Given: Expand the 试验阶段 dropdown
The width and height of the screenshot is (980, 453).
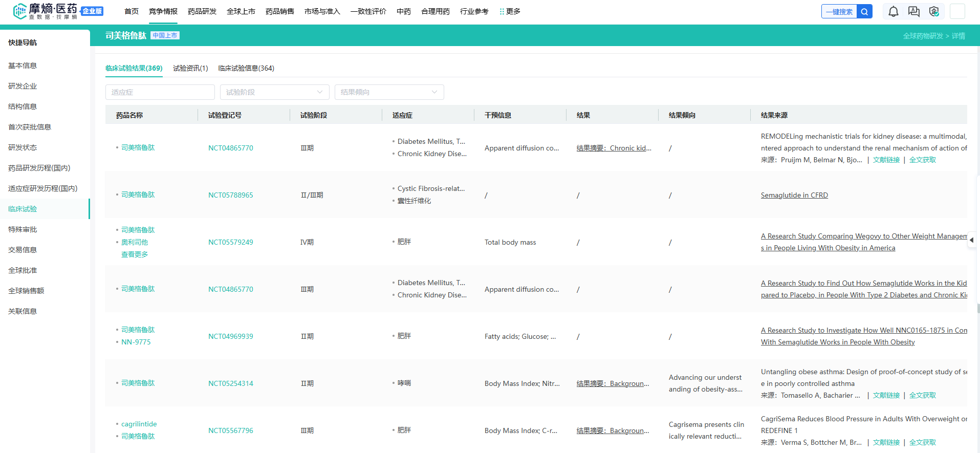Looking at the screenshot, I should tap(274, 92).
